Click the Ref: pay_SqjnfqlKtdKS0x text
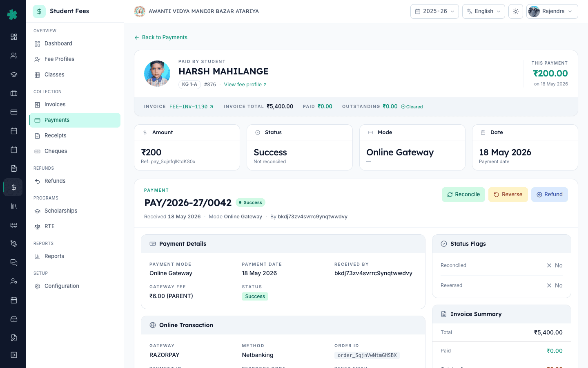Viewport: 588px width, 368px height. pyautogui.click(x=168, y=162)
